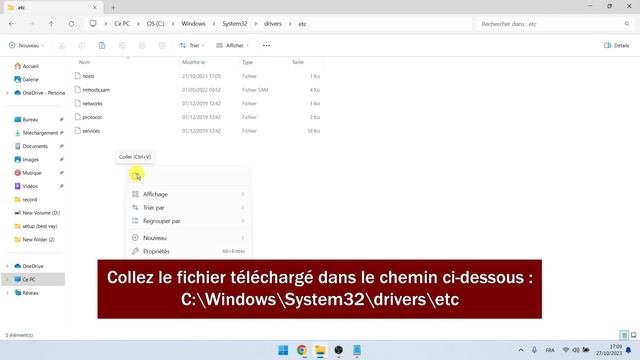
Task: Switch to the details list view in the status bar
Action: point(624,335)
